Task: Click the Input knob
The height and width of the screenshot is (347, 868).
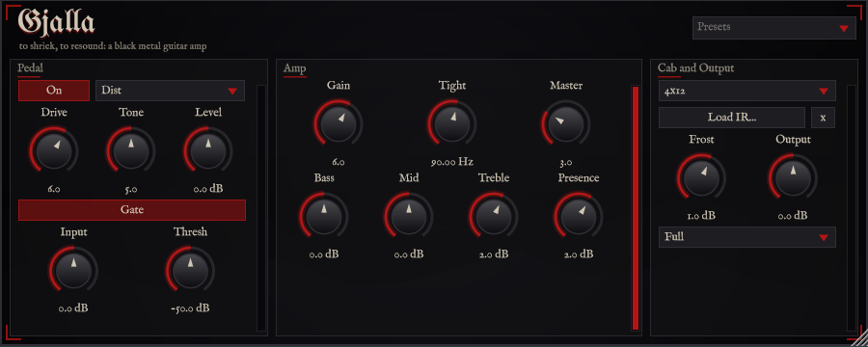Action: (73, 270)
